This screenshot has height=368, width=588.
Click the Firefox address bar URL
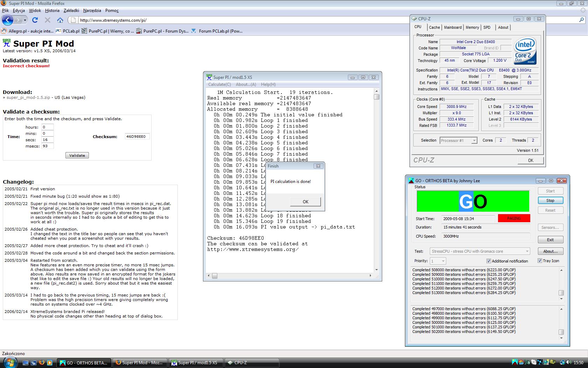(x=113, y=20)
